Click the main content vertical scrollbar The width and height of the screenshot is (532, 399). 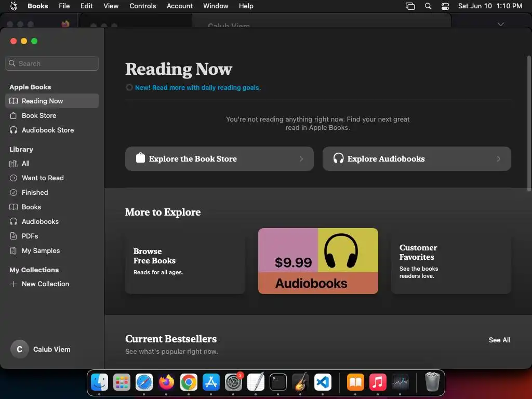pyautogui.click(x=528, y=123)
